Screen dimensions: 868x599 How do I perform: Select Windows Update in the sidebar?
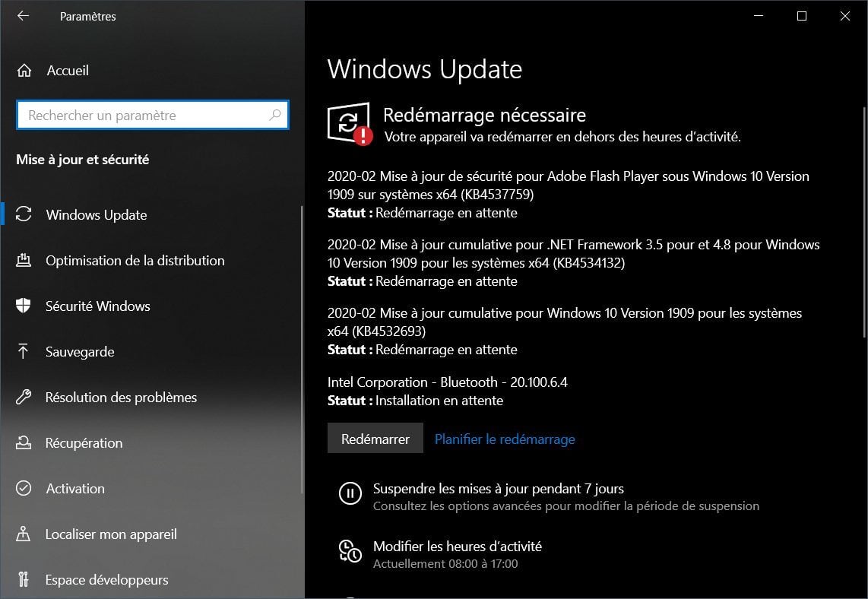[97, 215]
